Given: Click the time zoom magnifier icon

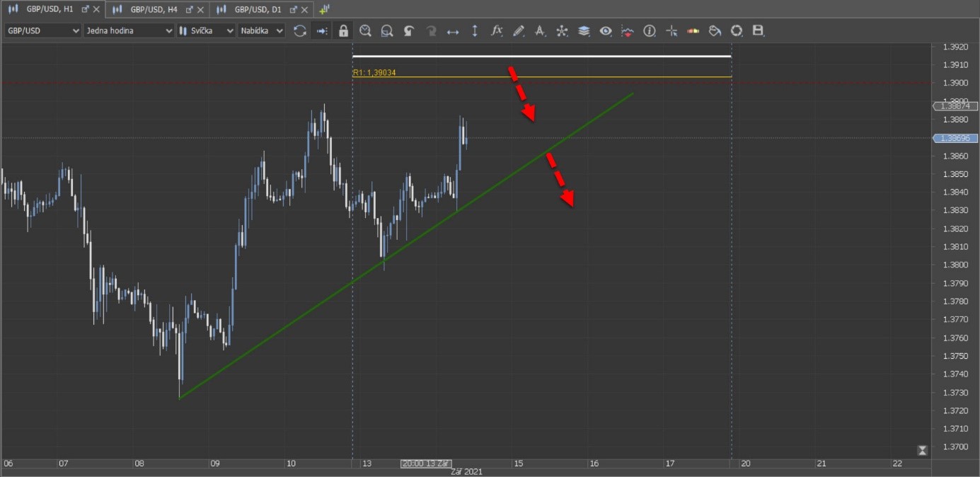Looking at the screenshot, I should click(x=365, y=30).
